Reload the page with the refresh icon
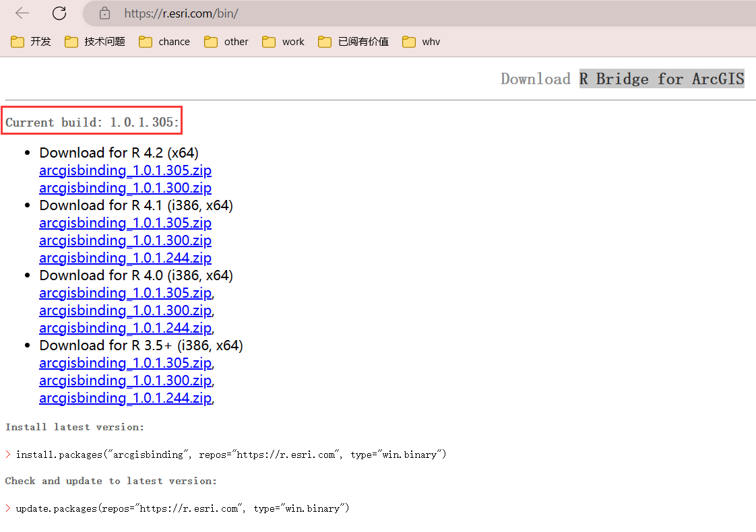Screen dimensions: 756x532 (x=59, y=13)
